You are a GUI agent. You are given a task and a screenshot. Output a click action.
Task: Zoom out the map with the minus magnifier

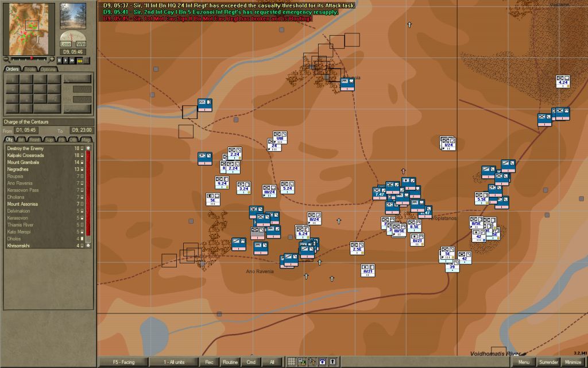(6, 59)
